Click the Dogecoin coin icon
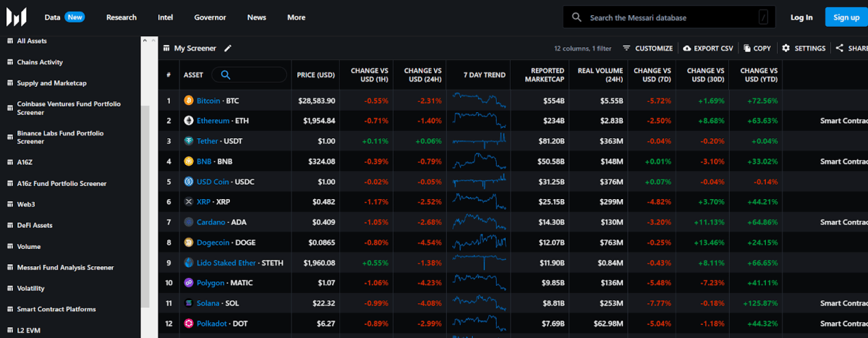The image size is (868, 338). point(189,242)
